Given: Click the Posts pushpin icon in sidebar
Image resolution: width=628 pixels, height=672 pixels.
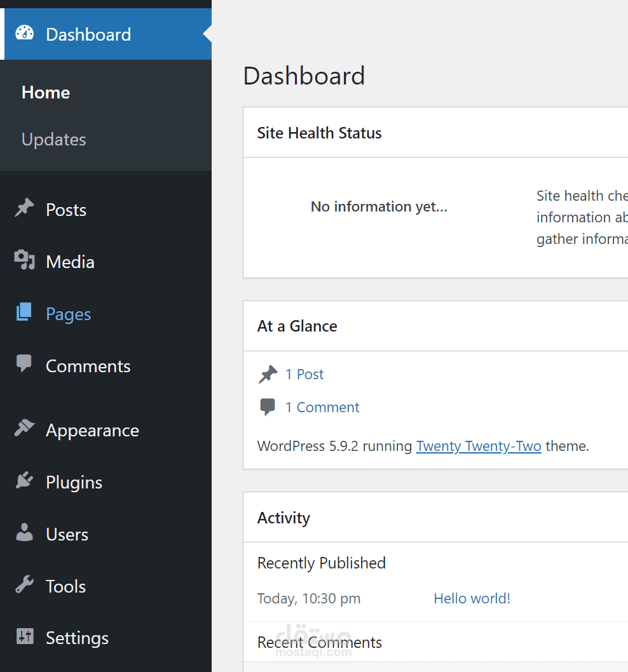Looking at the screenshot, I should [x=24, y=208].
